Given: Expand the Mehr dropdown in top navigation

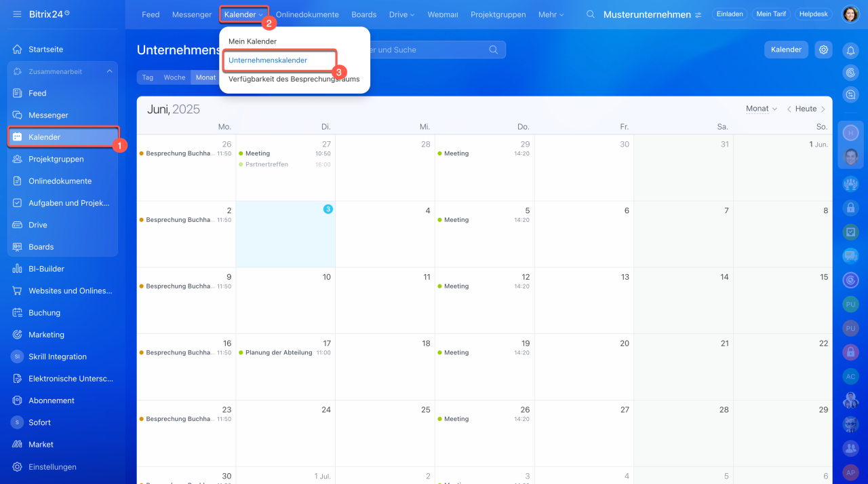Looking at the screenshot, I should [551, 15].
